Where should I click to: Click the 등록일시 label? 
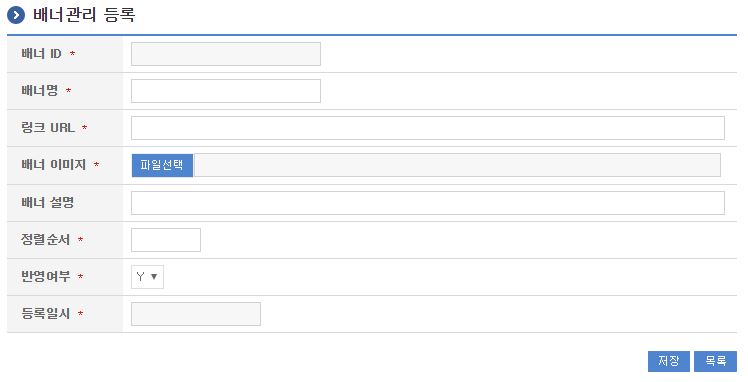45,313
